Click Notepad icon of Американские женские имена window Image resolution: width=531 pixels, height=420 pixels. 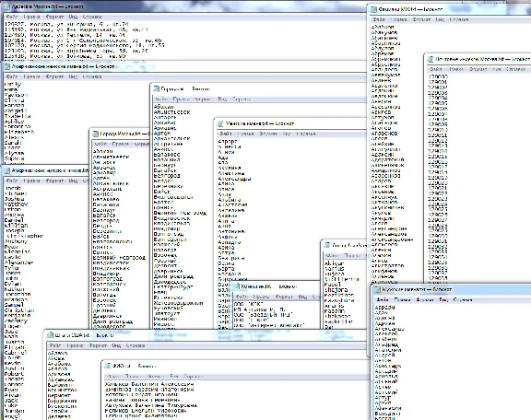(7, 66)
